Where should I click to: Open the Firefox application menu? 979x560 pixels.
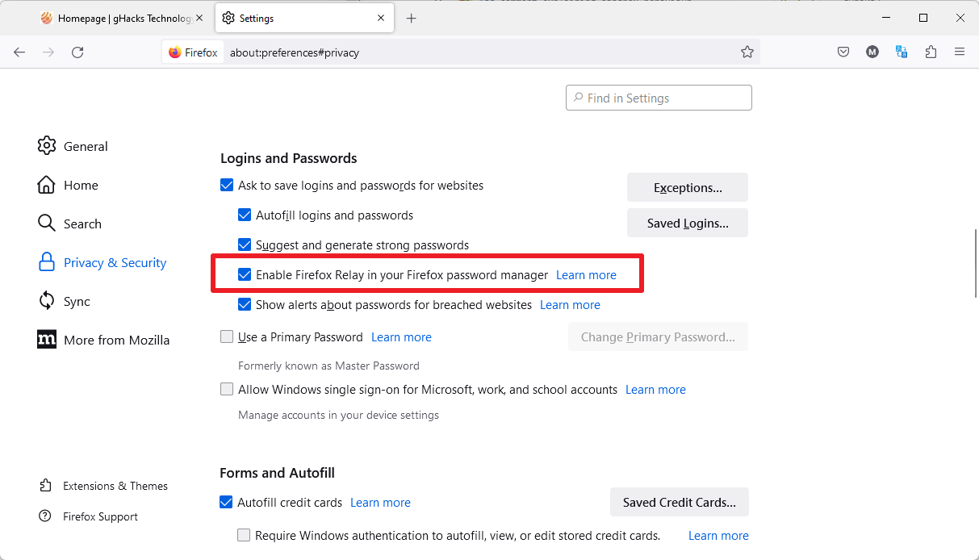pos(960,52)
